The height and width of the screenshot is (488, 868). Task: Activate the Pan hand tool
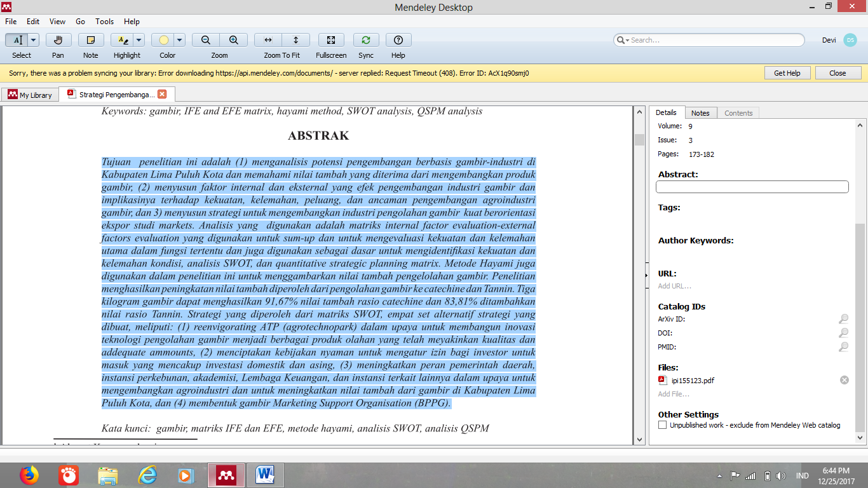(x=58, y=40)
